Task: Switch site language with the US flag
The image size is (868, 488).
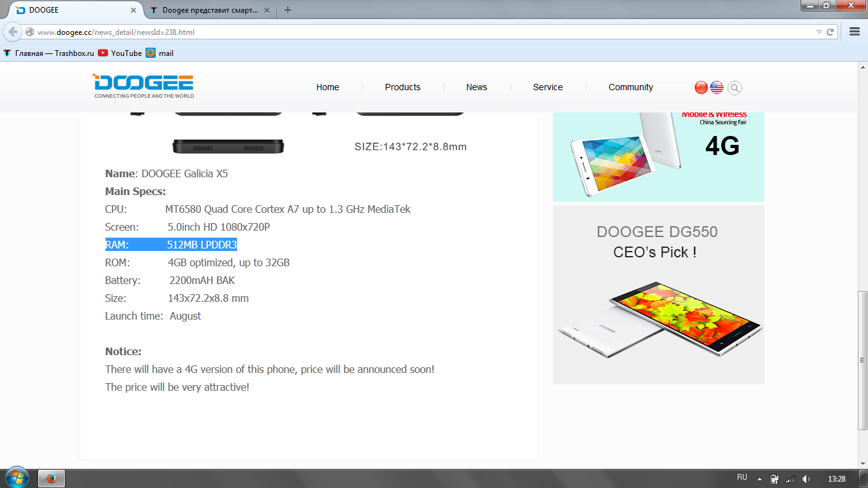Action: pyautogui.click(x=717, y=88)
